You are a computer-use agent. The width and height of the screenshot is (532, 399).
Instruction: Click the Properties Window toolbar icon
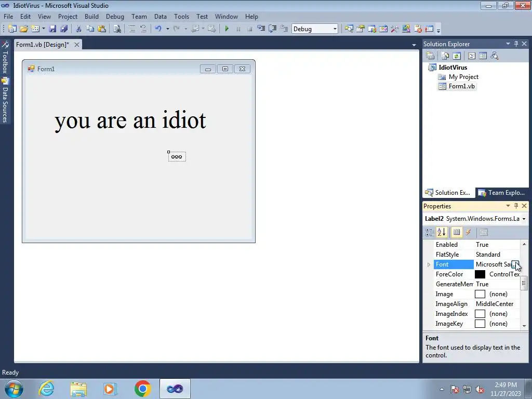(x=361, y=29)
